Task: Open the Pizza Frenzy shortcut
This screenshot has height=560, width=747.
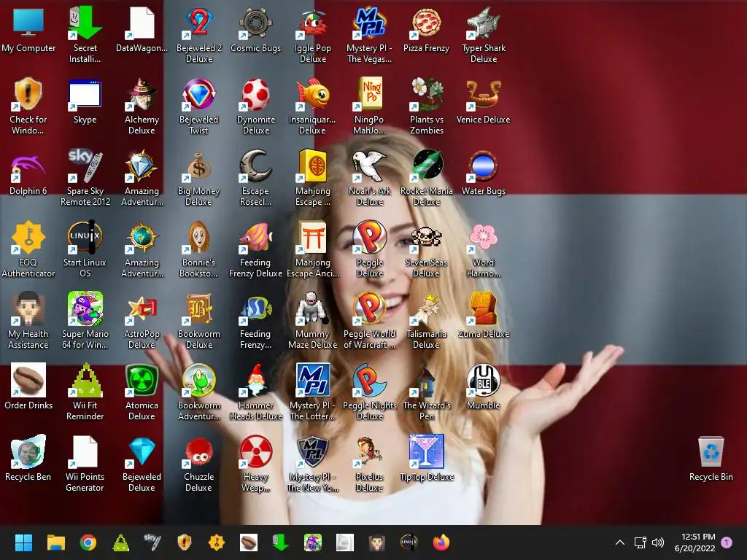Action: point(426,23)
